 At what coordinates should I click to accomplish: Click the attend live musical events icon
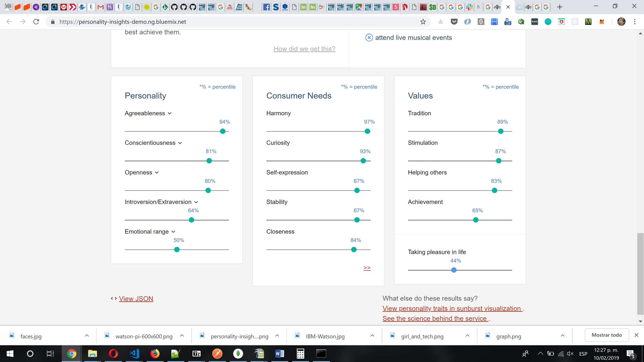click(369, 38)
